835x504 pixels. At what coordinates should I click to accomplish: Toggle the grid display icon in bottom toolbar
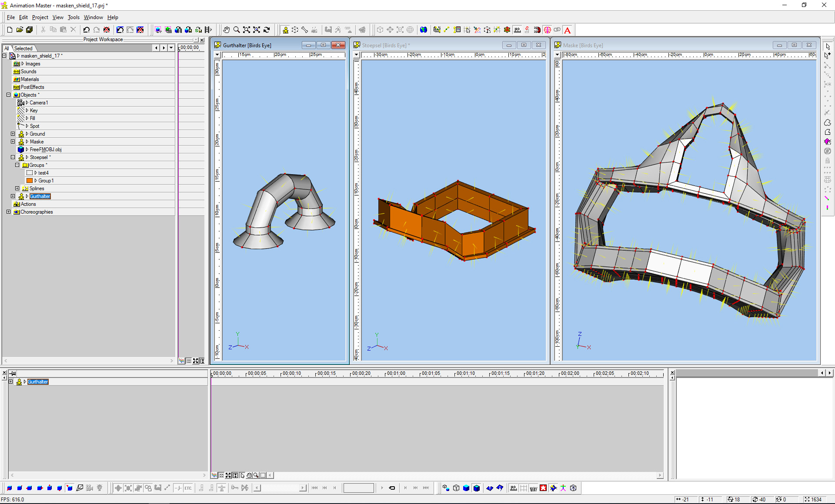[x=524, y=488]
